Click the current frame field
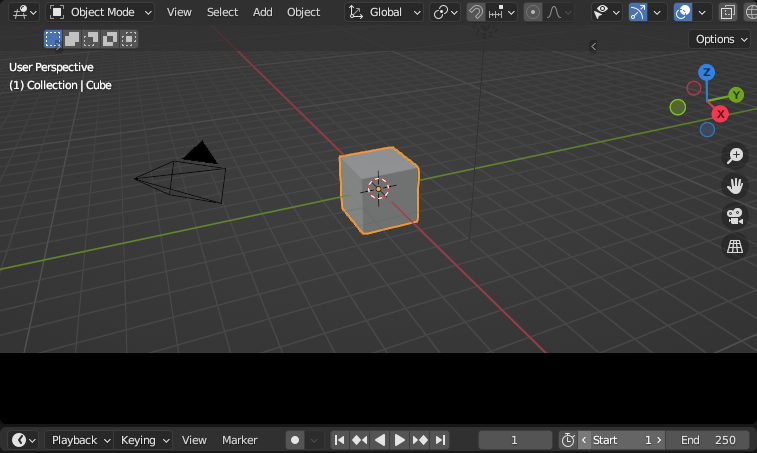The height and width of the screenshot is (453, 757). coord(515,440)
